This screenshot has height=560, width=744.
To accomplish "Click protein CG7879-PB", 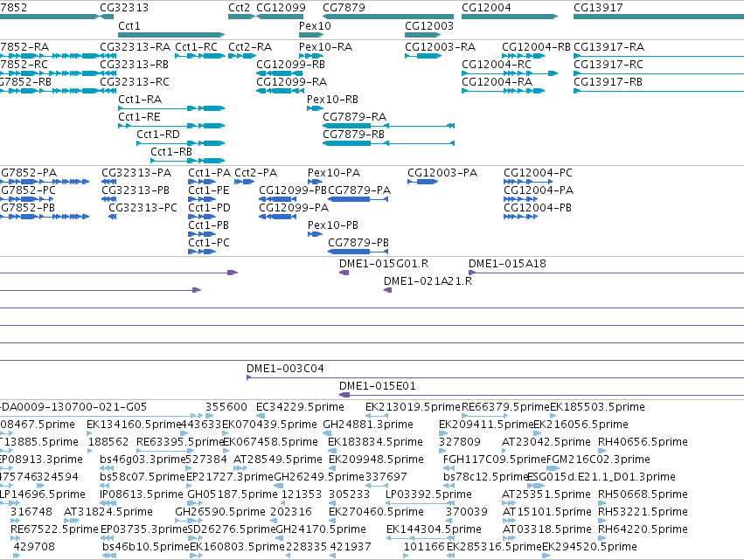I will tap(358, 252).
